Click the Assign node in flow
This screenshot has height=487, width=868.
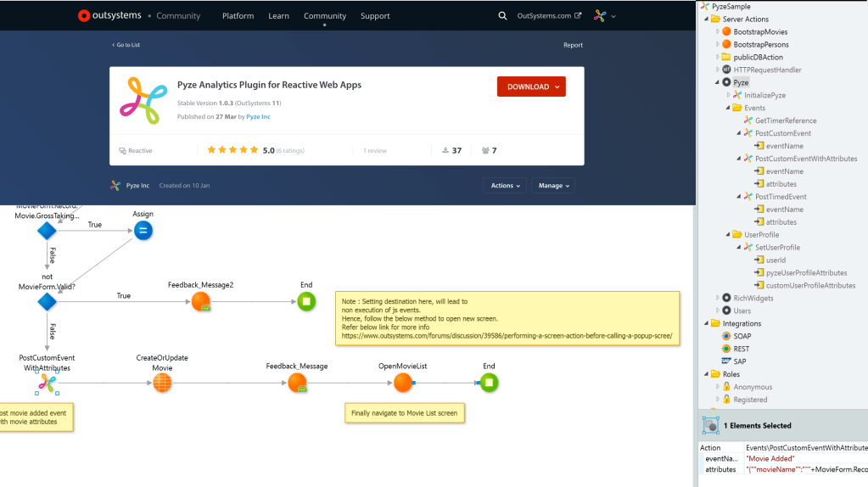click(143, 230)
